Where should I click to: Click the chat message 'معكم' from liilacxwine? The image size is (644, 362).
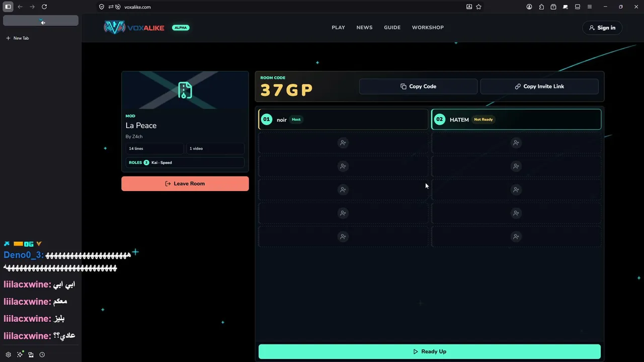pos(60,301)
